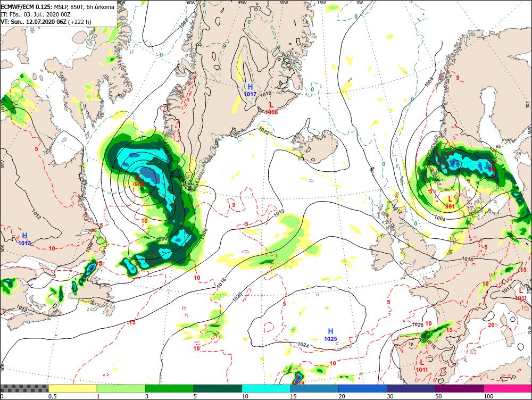Viewport: 532px width, 400px height.
Task: Click the '1000' isobar label near Newfoundland
Action: 162,239
